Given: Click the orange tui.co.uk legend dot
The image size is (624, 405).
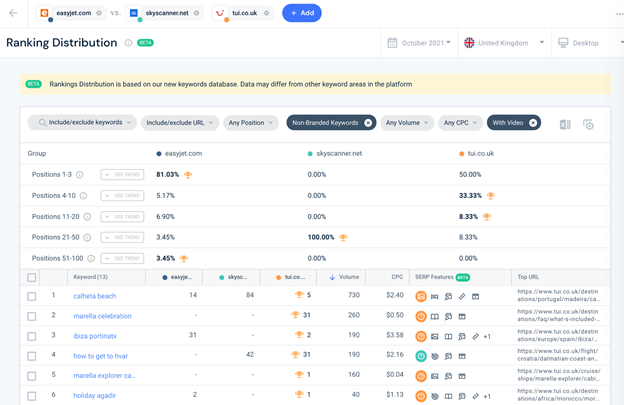Looking at the screenshot, I should (462, 154).
